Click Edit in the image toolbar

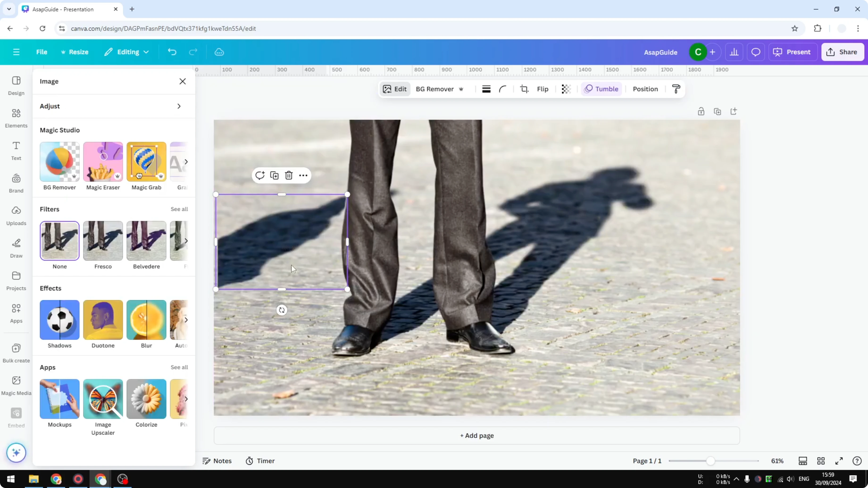pyautogui.click(x=395, y=89)
